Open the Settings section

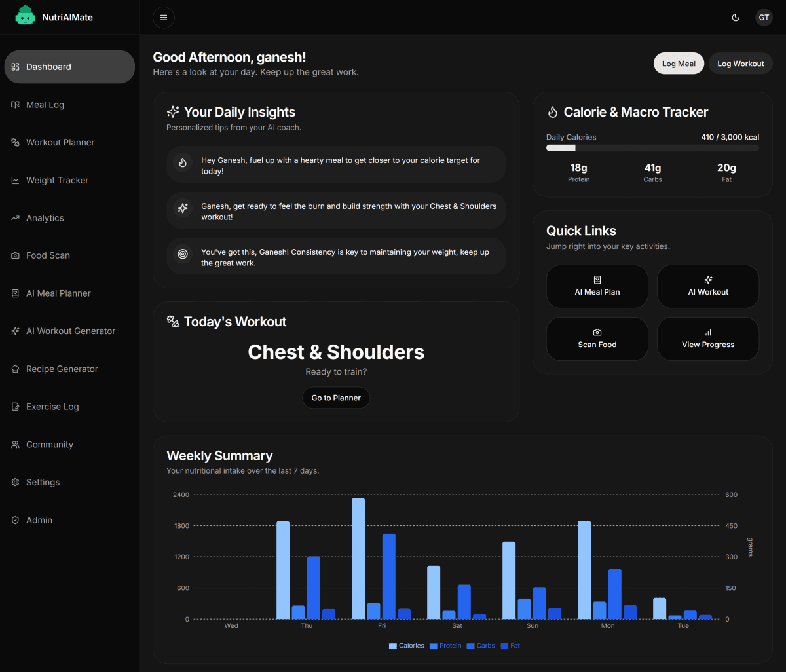coord(43,482)
